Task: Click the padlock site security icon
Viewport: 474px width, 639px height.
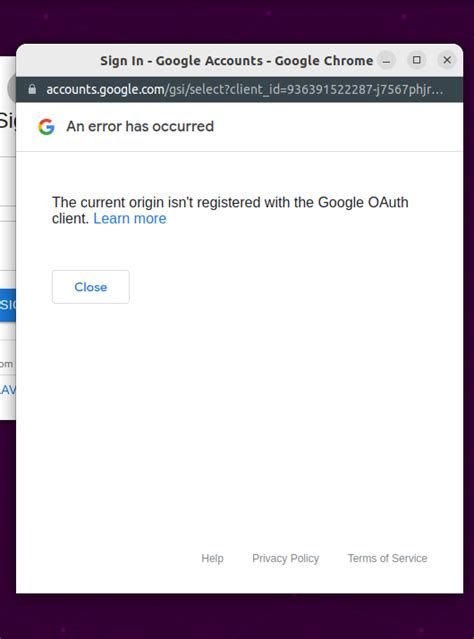Action: (x=32, y=89)
